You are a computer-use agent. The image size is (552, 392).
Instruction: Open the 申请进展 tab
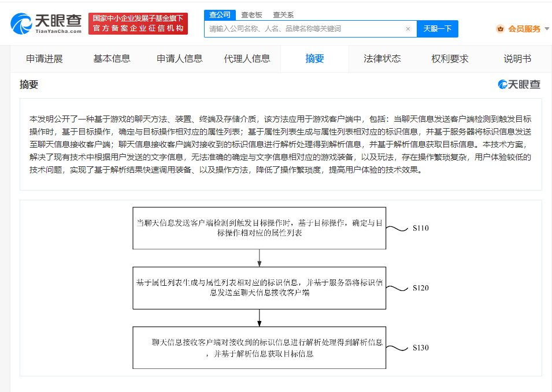click(x=45, y=59)
